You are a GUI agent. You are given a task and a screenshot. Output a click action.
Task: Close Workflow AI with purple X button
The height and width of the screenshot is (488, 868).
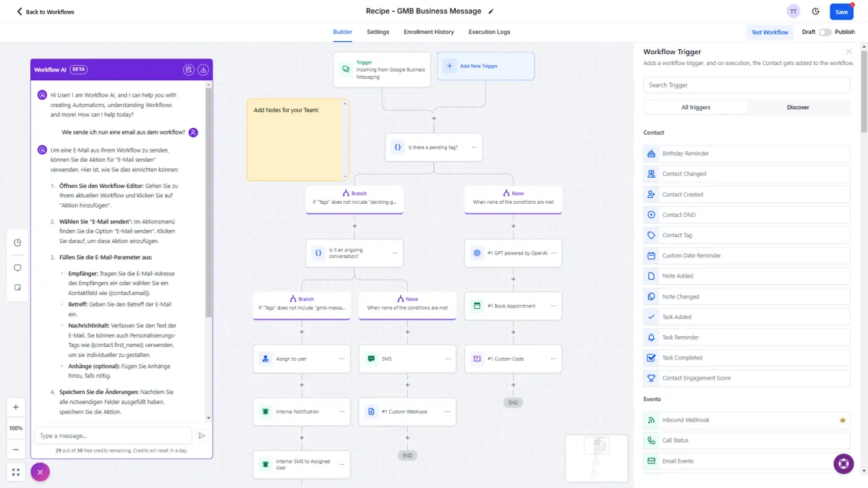coord(40,472)
